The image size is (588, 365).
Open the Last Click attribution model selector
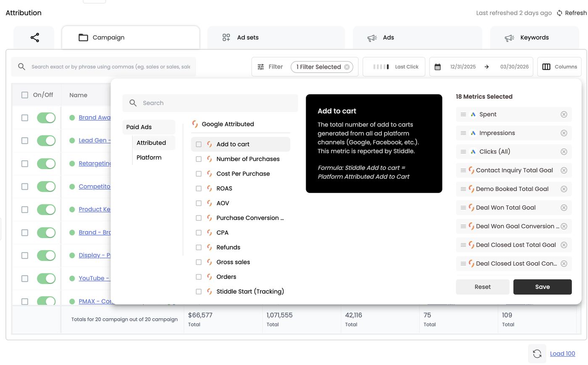394,67
